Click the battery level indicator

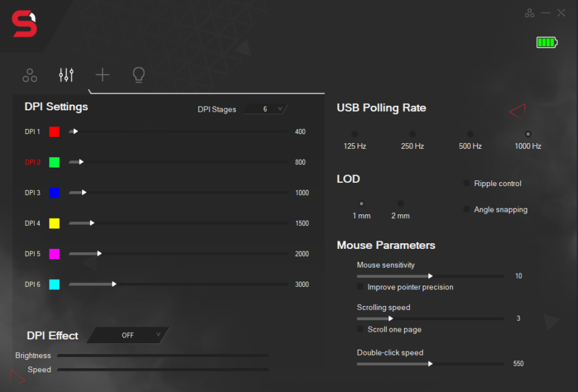pos(547,42)
